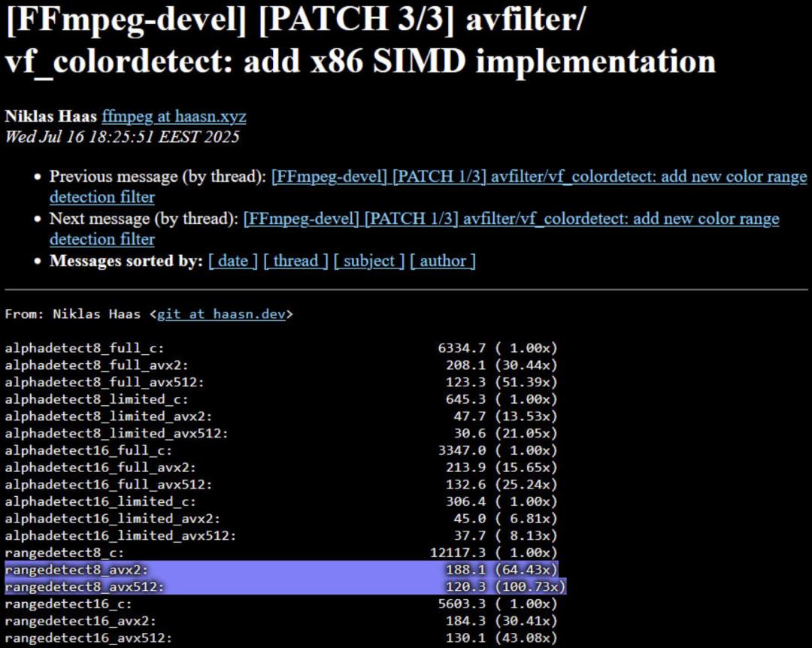Sort messages by author
Image resolution: width=812 pixels, height=648 pixels.
pos(442,261)
